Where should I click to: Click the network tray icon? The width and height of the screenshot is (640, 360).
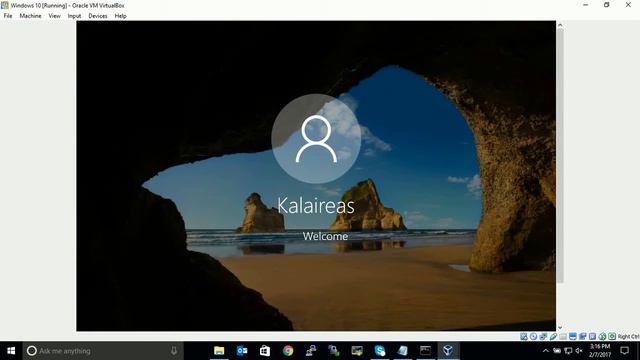click(x=568, y=351)
